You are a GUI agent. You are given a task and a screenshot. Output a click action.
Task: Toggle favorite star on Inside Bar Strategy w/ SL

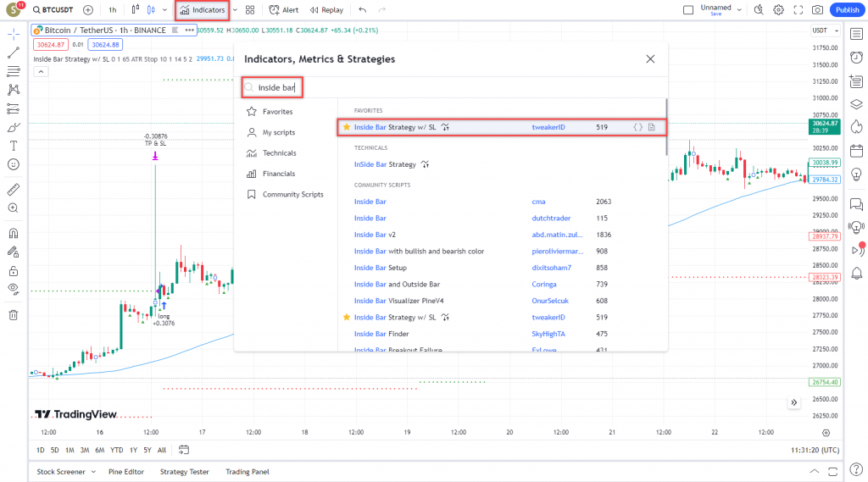346,127
